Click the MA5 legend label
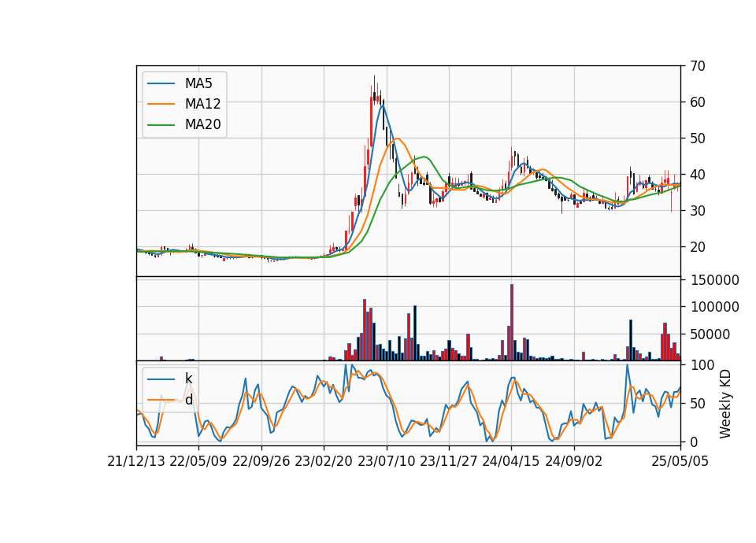 [x=198, y=83]
